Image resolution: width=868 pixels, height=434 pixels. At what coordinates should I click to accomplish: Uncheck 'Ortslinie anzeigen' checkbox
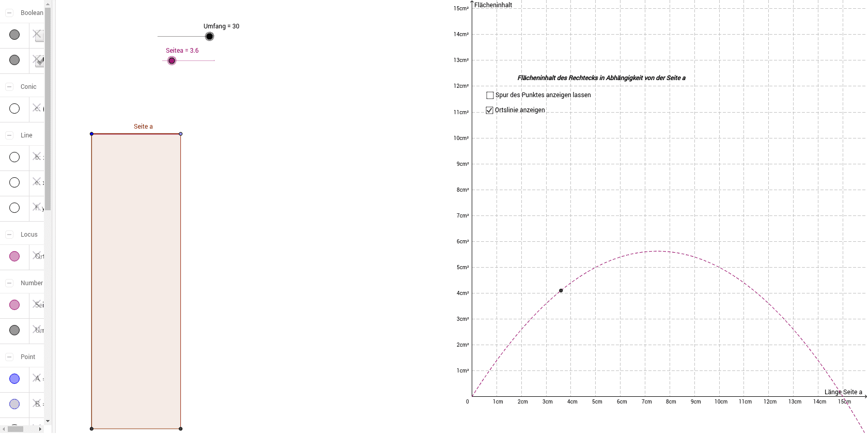click(x=490, y=110)
